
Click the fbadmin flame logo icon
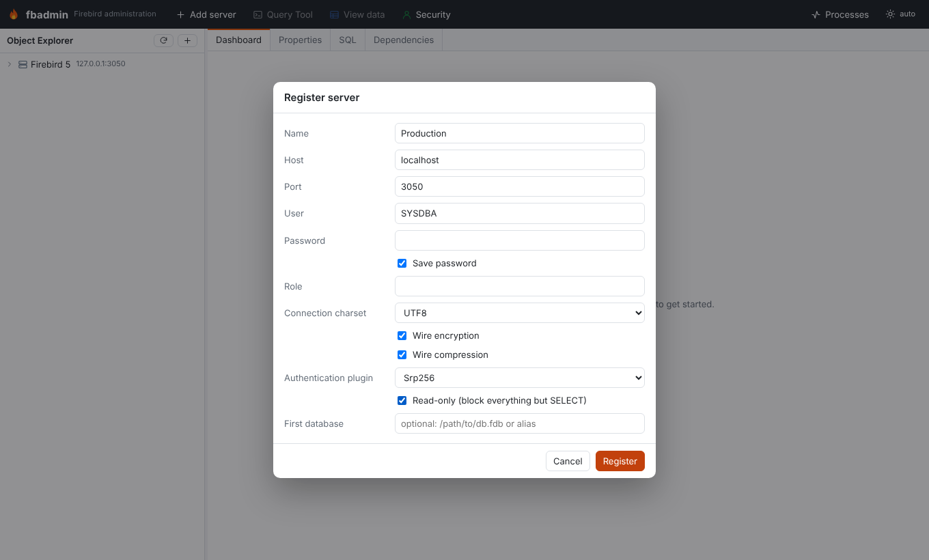point(14,14)
